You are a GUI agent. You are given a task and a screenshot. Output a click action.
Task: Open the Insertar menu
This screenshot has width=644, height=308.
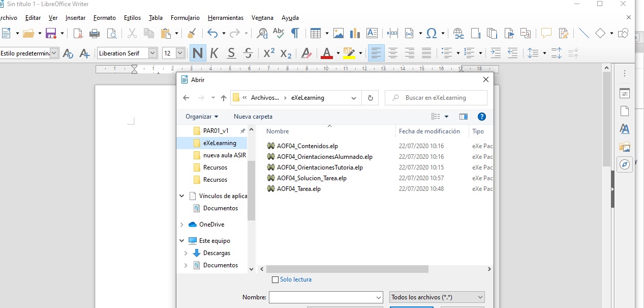pyautogui.click(x=75, y=18)
